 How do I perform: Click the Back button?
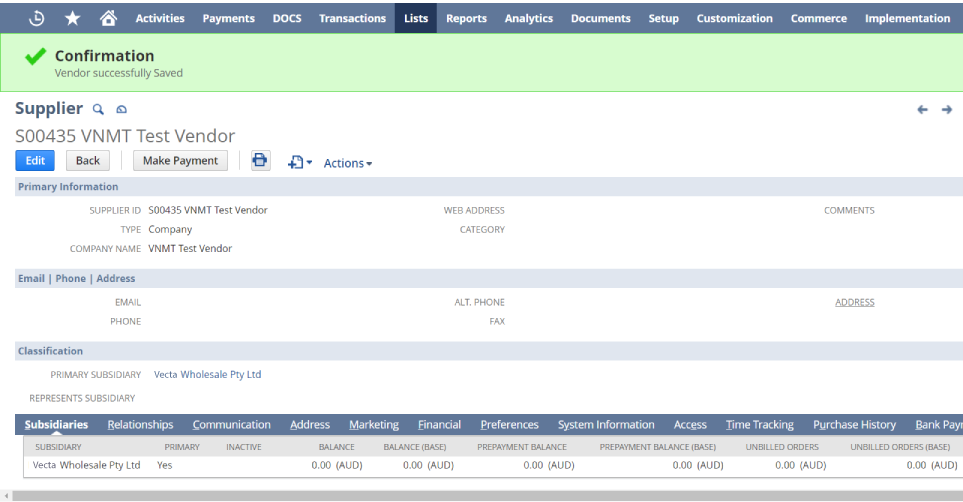pyautogui.click(x=88, y=160)
